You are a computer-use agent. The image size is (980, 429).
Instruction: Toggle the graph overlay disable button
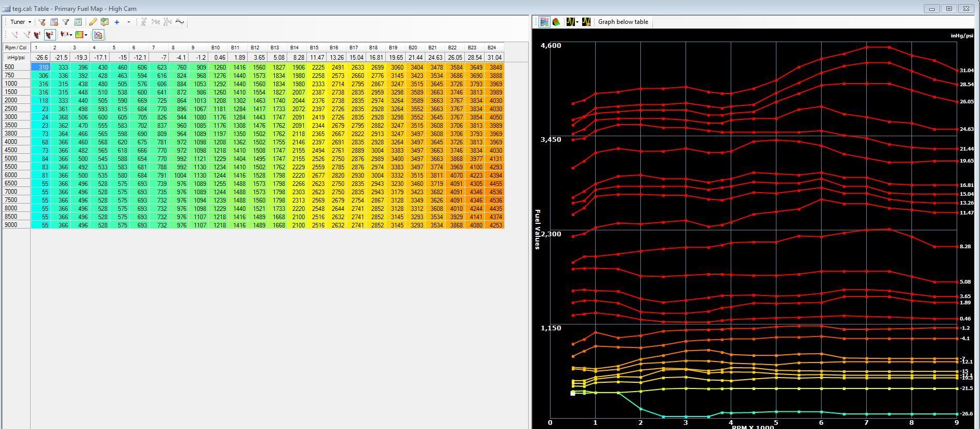coord(98,35)
